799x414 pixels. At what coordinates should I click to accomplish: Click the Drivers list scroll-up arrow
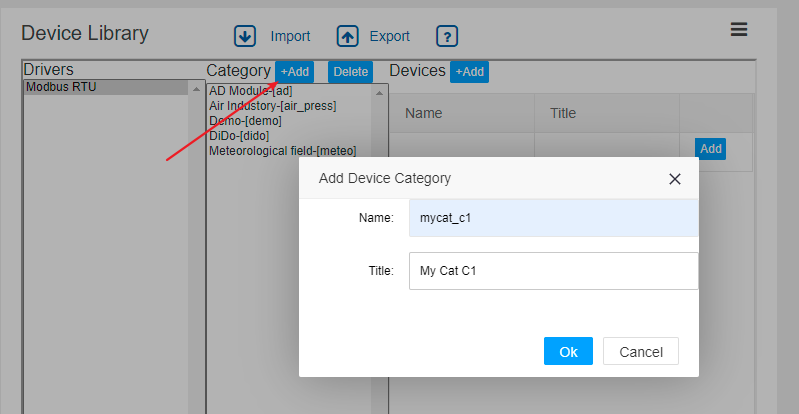pyautogui.click(x=196, y=89)
